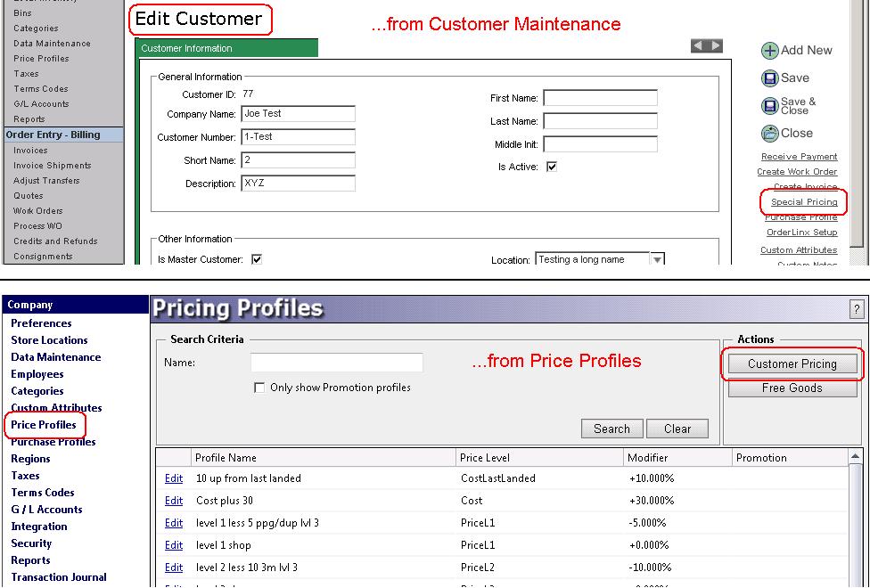Open the help question mark icon
The image size is (870, 588).
858,309
